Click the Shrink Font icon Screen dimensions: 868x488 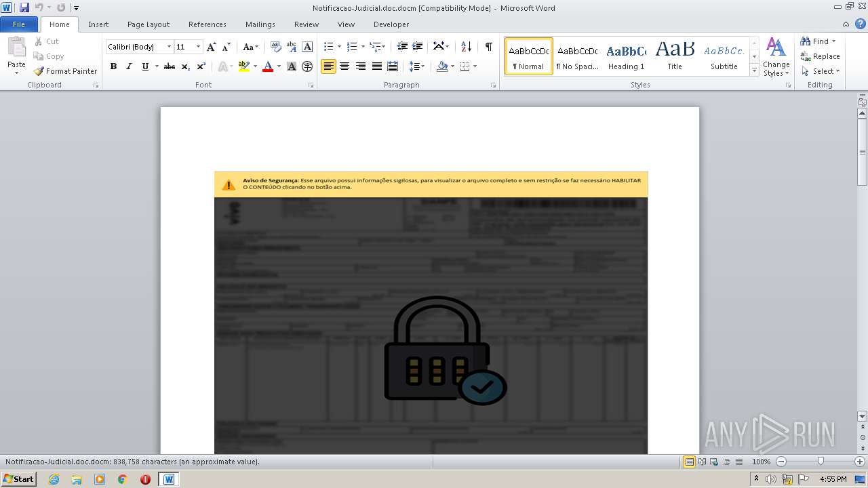pyautogui.click(x=226, y=47)
